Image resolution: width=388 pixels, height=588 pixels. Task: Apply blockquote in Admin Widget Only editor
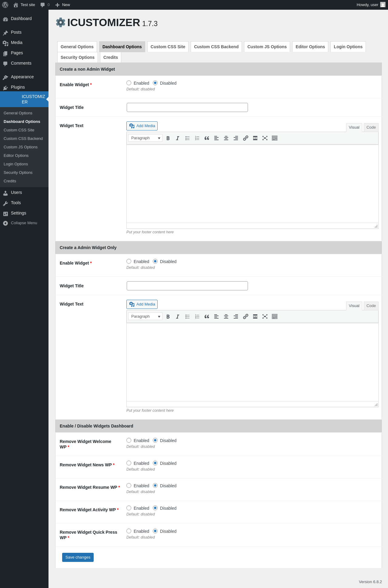(207, 316)
